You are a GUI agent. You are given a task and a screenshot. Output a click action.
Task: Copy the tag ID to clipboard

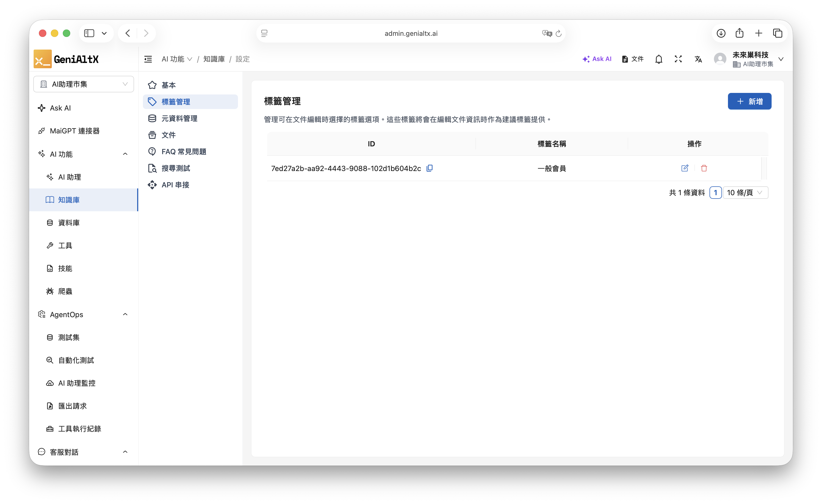tap(429, 168)
